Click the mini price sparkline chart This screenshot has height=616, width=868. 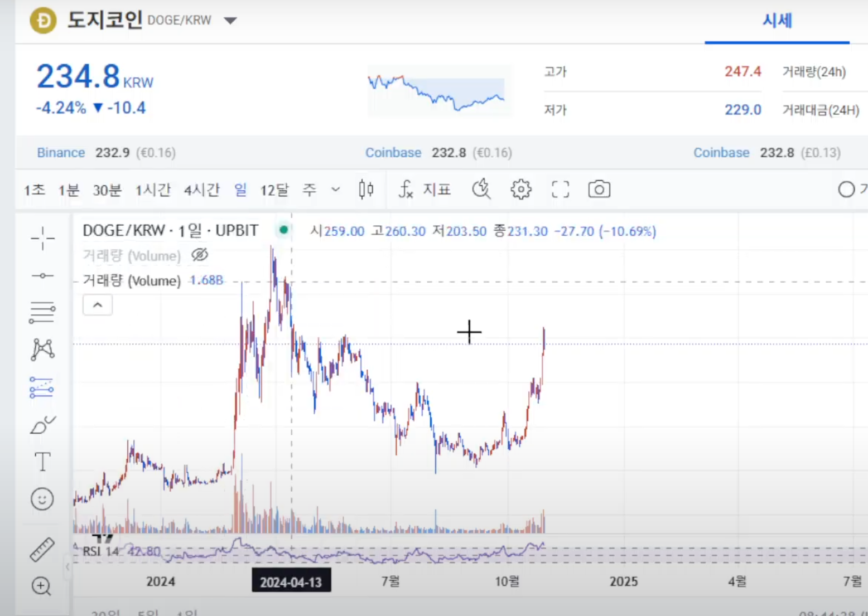(439, 91)
